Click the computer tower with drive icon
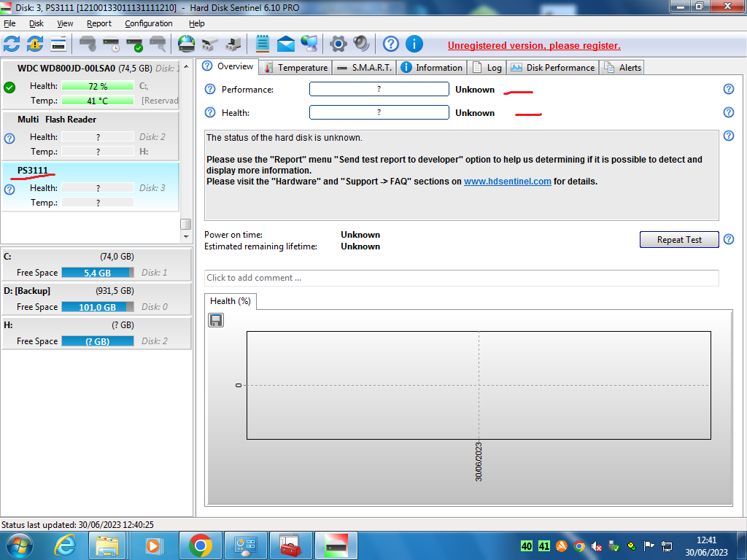The width and height of the screenshot is (747, 560). tap(233, 44)
